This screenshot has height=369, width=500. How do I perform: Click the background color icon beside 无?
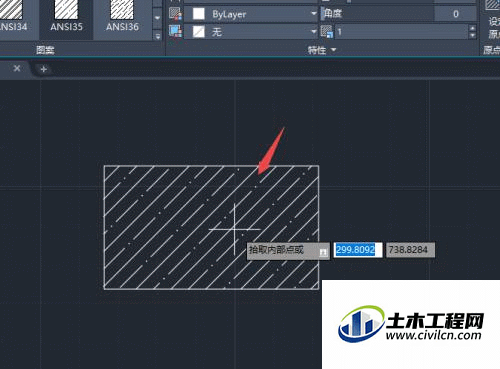tap(175, 32)
